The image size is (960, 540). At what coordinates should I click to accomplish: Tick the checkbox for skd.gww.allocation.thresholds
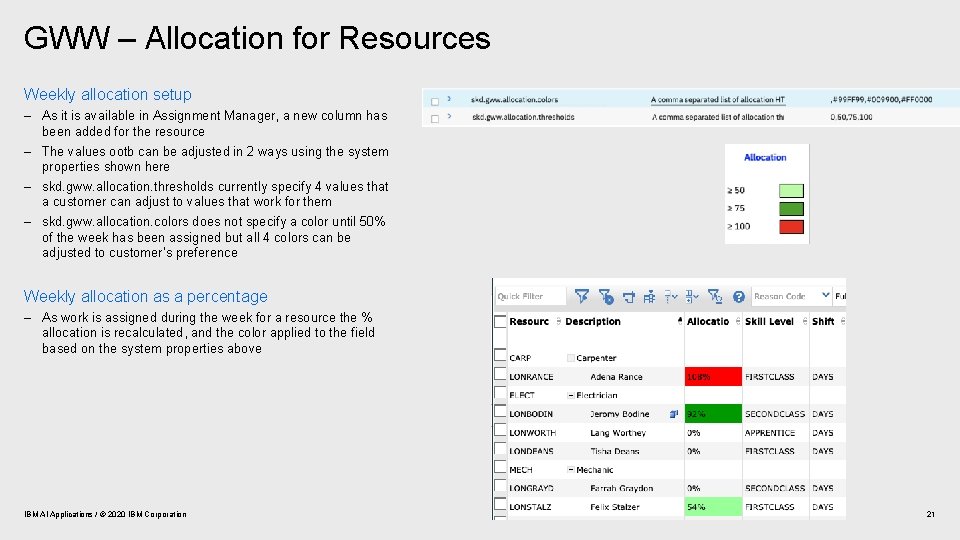pos(435,119)
